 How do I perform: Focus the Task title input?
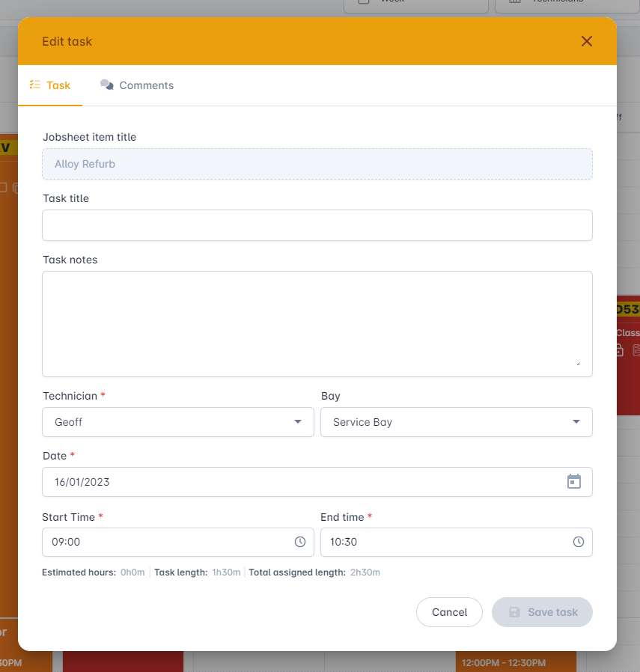coord(317,225)
